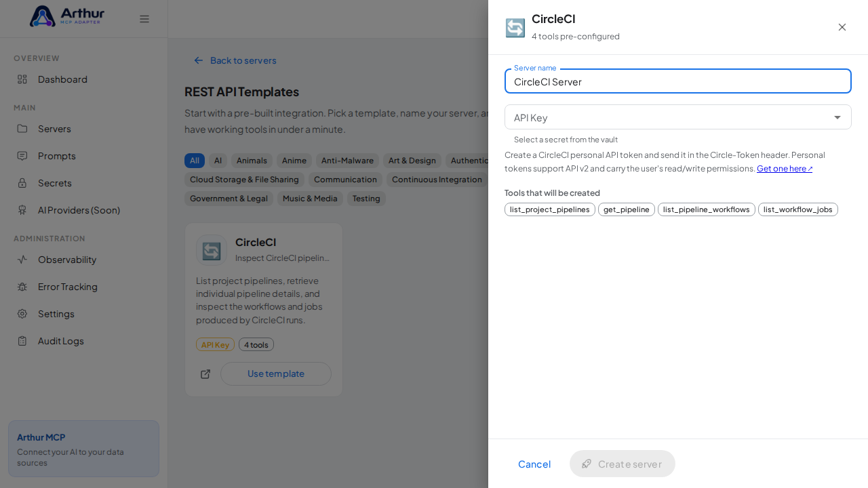
Task: Filter templates by Anime
Action: point(294,161)
